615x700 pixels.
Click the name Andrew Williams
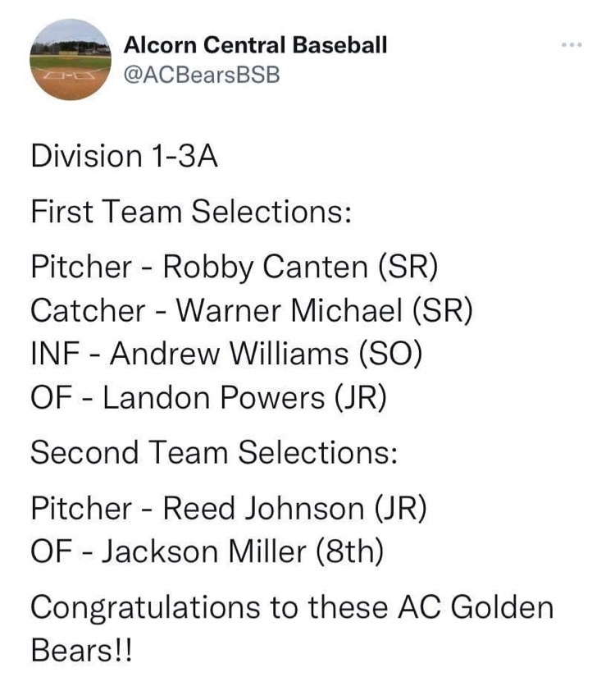pos(229,354)
